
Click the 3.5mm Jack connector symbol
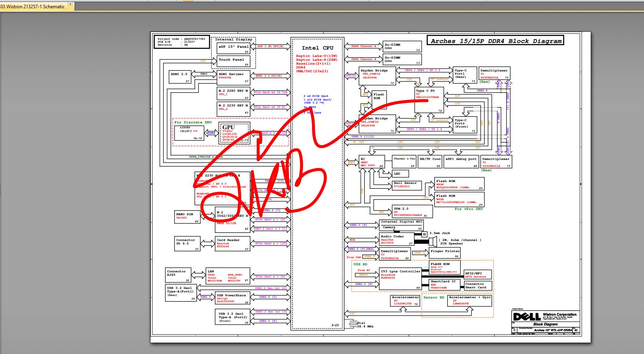(424, 234)
